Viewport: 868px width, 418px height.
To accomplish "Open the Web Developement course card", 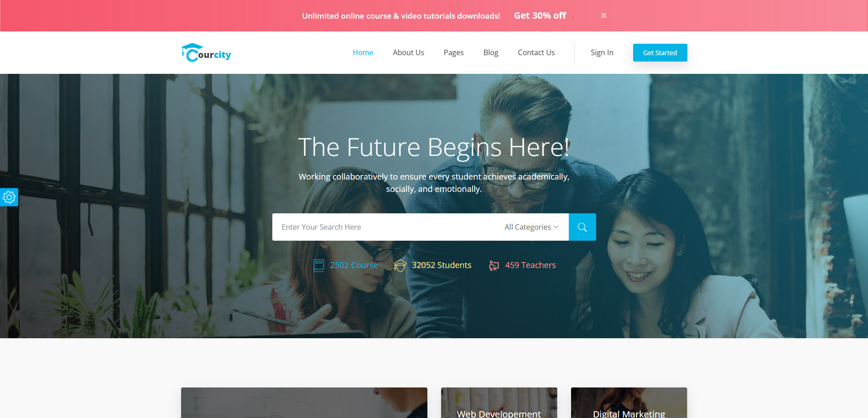I will [499, 403].
